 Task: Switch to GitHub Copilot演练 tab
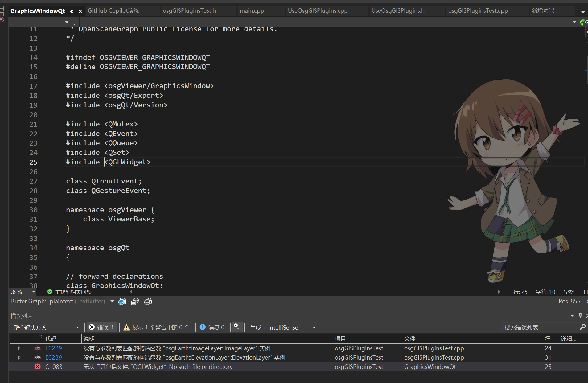coord(113,11)
